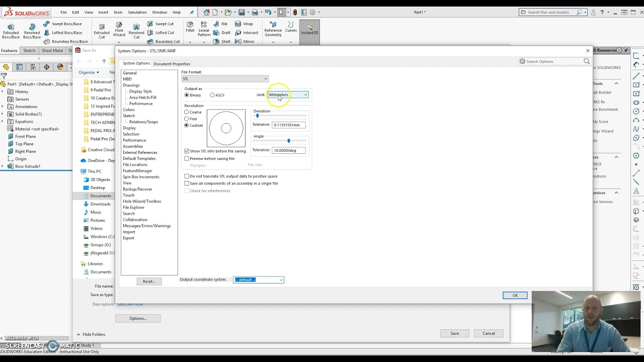Choose Coarse resolution option

[187, 112]
